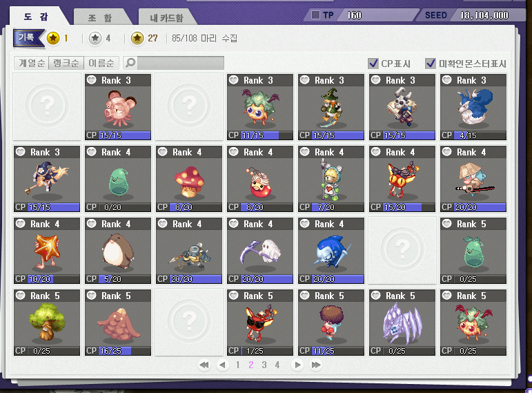Select the pink blob Rank 5 card CP 16/25
Viewport: 532px width, 393px height.
(118, 323)
